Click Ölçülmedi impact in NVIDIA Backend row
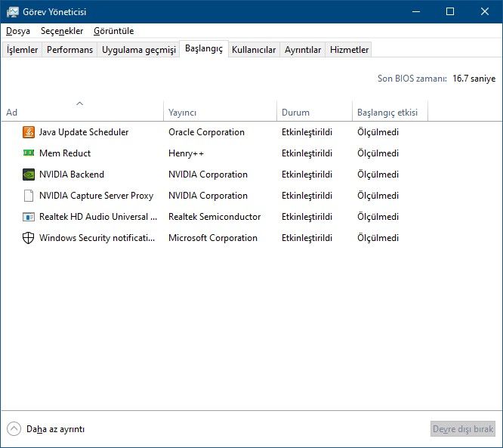This screenshot has height=448, width=503. tap(378, 175)
